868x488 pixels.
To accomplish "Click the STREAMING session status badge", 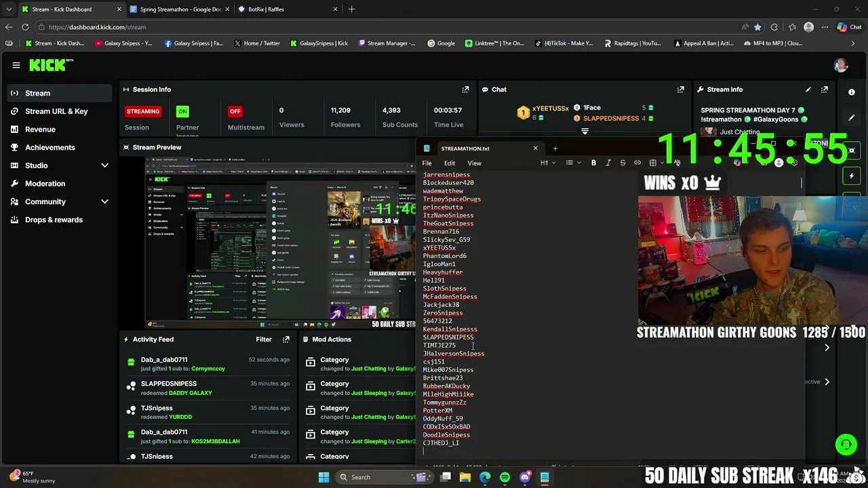I will [143, 111].
